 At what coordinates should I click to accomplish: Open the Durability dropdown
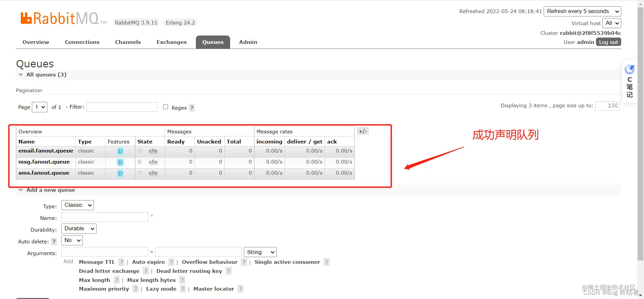79,229
